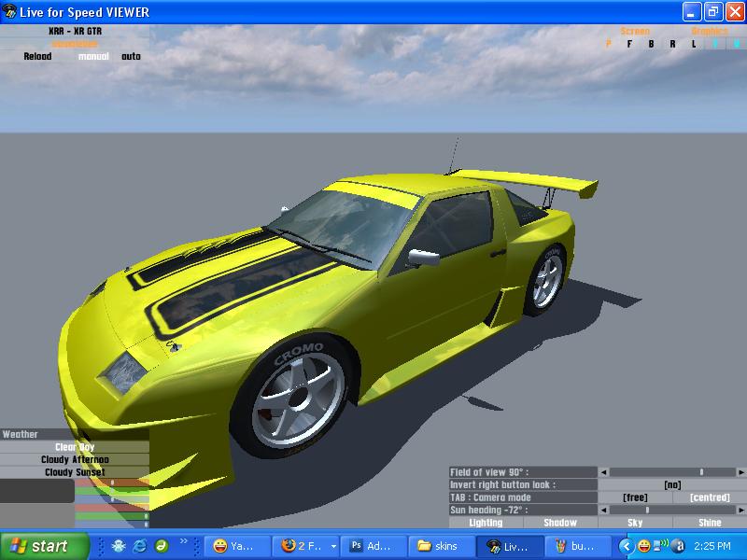Increase sun heading with right arrow
The width and height of the screenshot is (747, 560).
click(x=741, y=510)
